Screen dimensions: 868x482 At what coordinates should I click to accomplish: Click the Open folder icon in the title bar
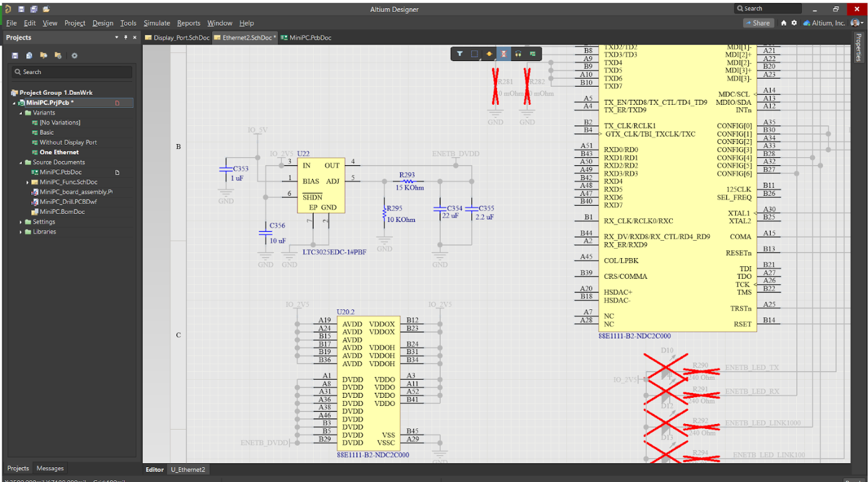point(46,9)
